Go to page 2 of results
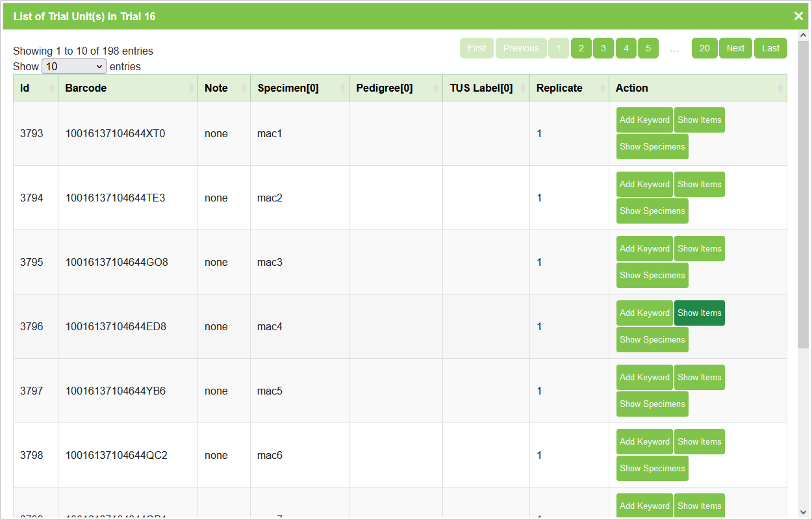The image size is (812, 520). click(x=581, y=48)
